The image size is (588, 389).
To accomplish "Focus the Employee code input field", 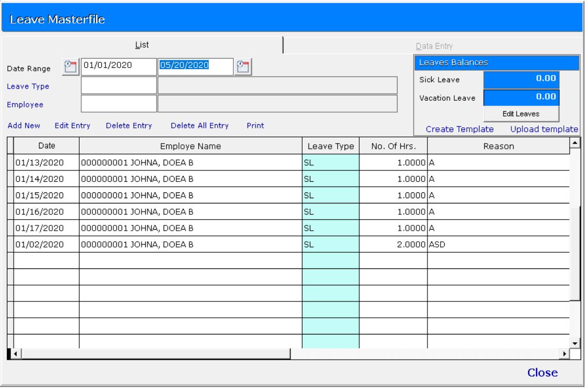I will click(x=119, y=104).
